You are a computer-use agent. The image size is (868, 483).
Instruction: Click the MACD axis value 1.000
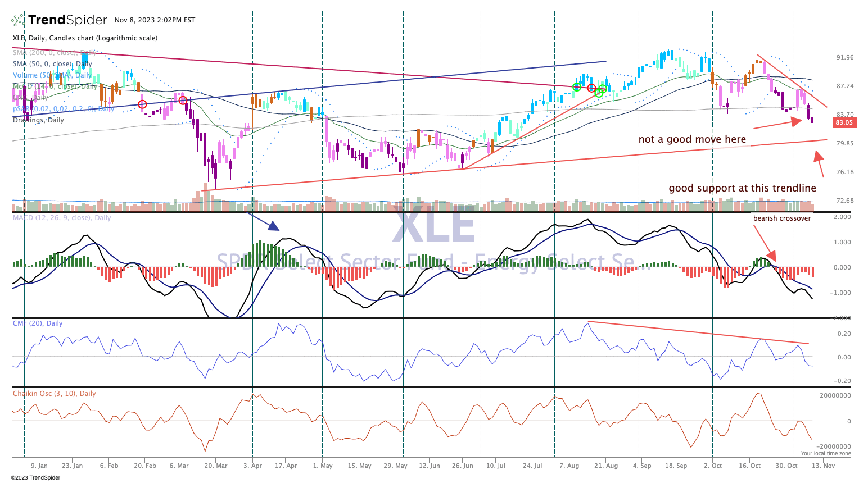(842, 242)
